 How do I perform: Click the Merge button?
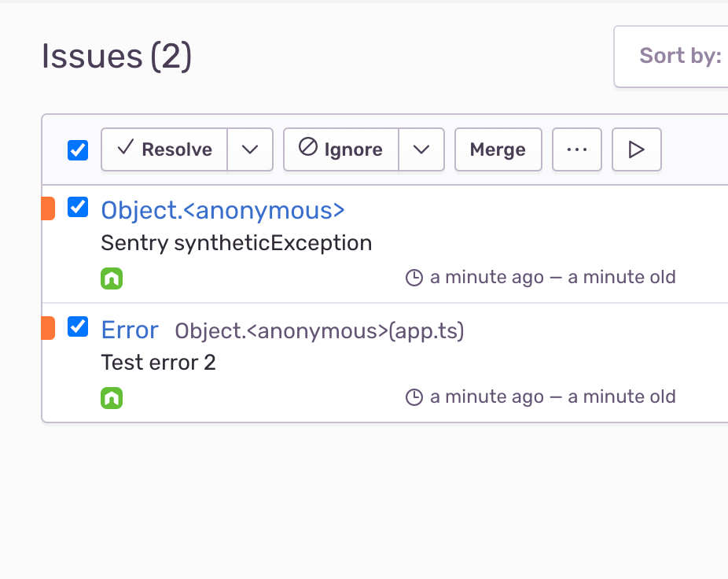[498, 149]
